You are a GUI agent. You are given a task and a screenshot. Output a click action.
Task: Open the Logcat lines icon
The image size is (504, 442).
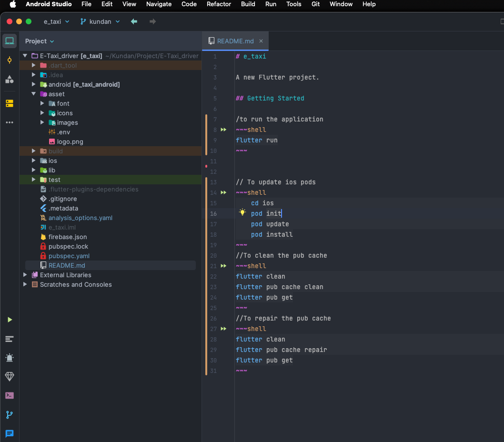[x=10, y=339]
